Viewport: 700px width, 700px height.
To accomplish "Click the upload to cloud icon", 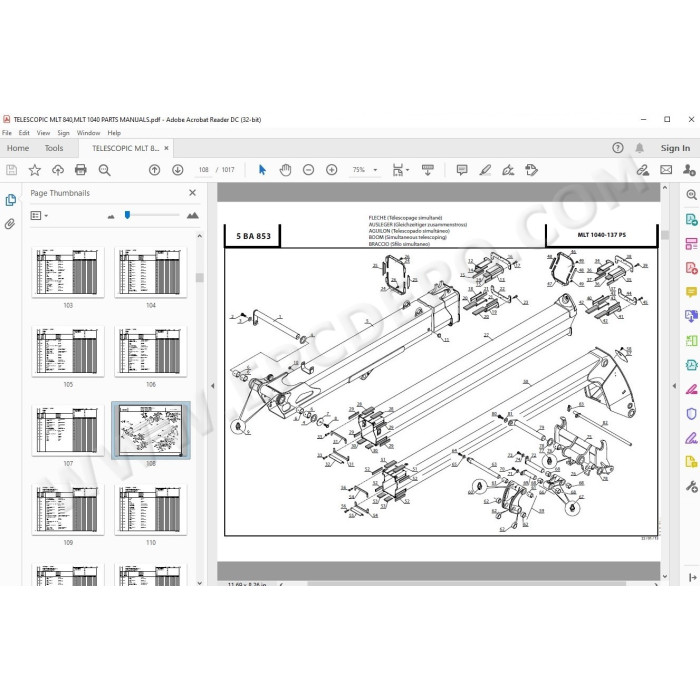I will point(58,170).
